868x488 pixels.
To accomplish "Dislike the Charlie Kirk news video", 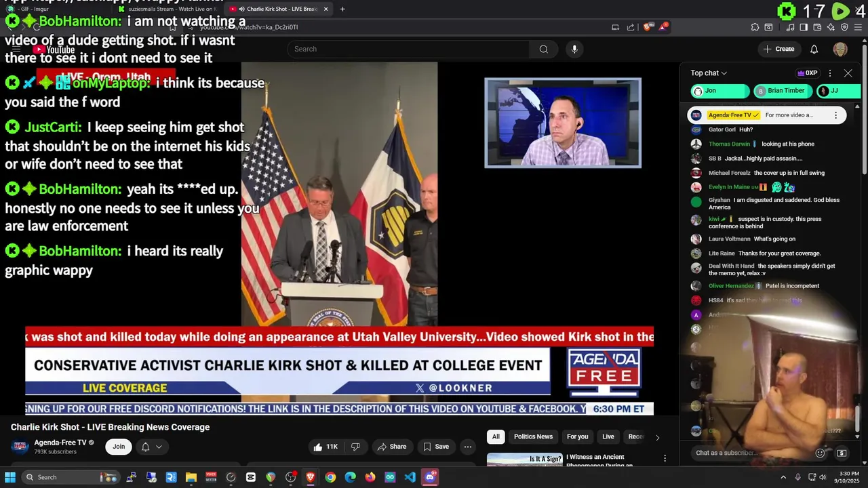I will click(x=355, y=447).
